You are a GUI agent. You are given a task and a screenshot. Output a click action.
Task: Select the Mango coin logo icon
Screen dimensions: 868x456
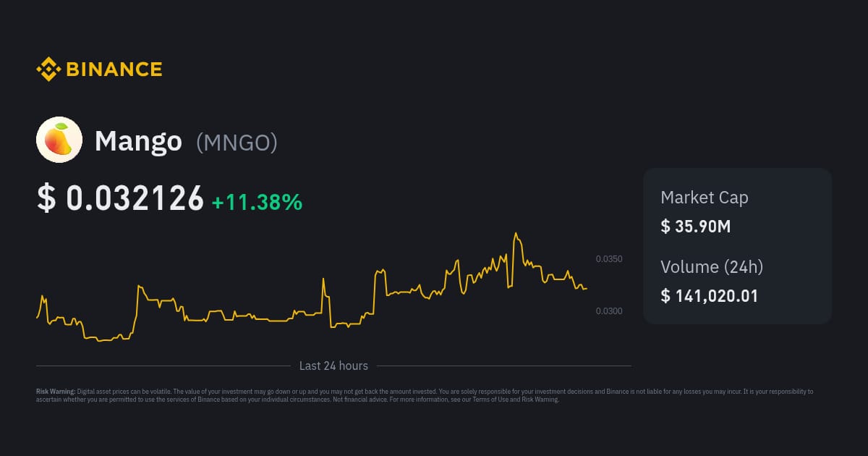59,139
